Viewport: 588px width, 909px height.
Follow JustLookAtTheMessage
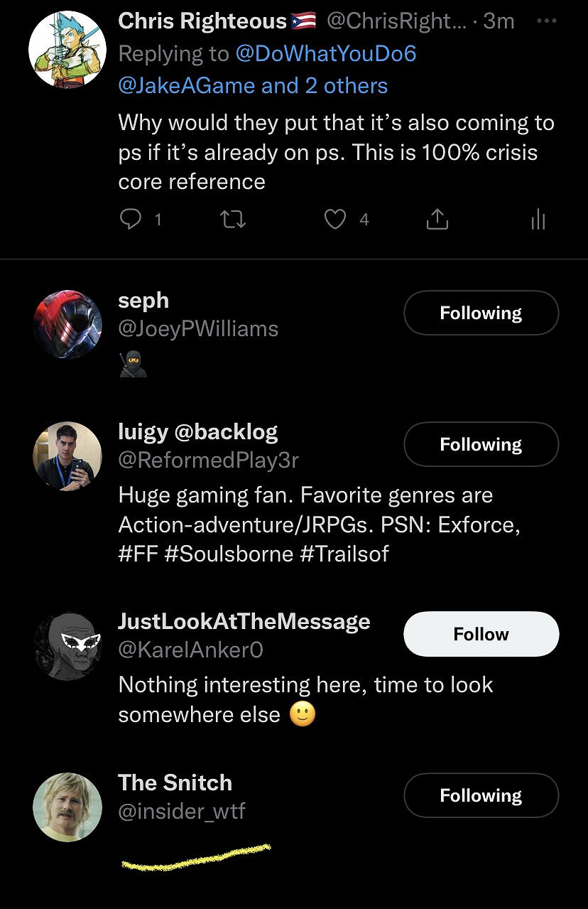(x=481, y=634)
